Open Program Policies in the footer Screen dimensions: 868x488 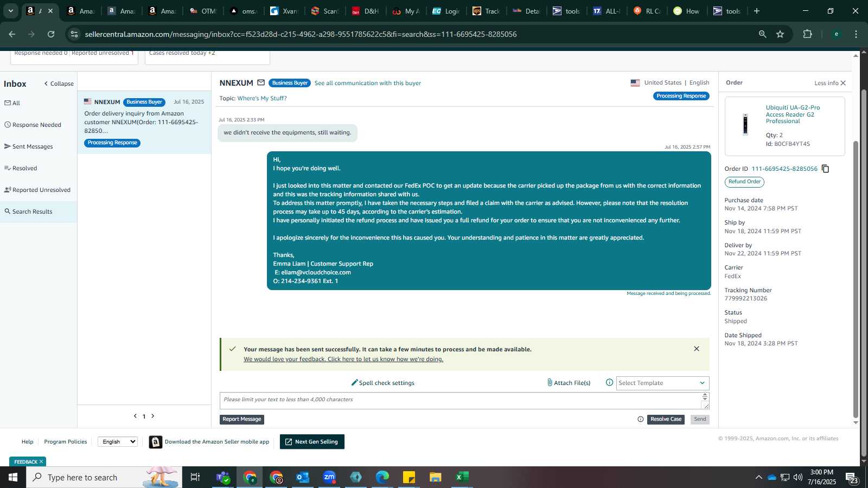tap(66, 441)
